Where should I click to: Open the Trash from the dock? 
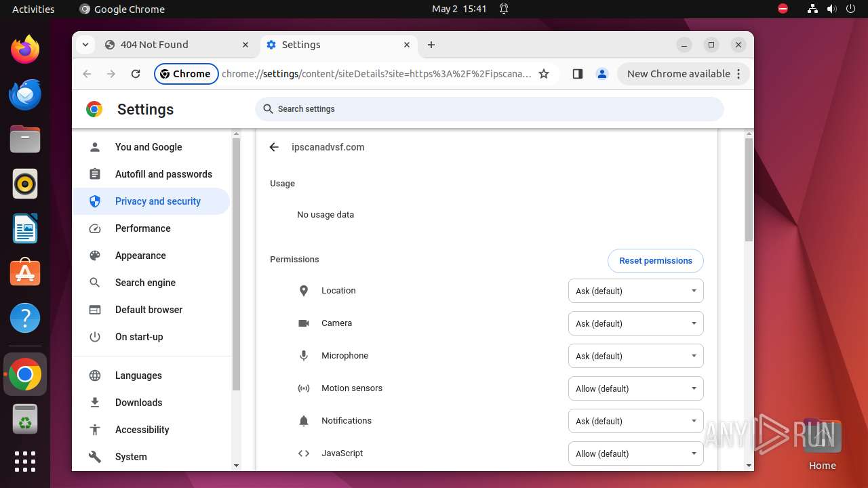(x=25, y=419)
